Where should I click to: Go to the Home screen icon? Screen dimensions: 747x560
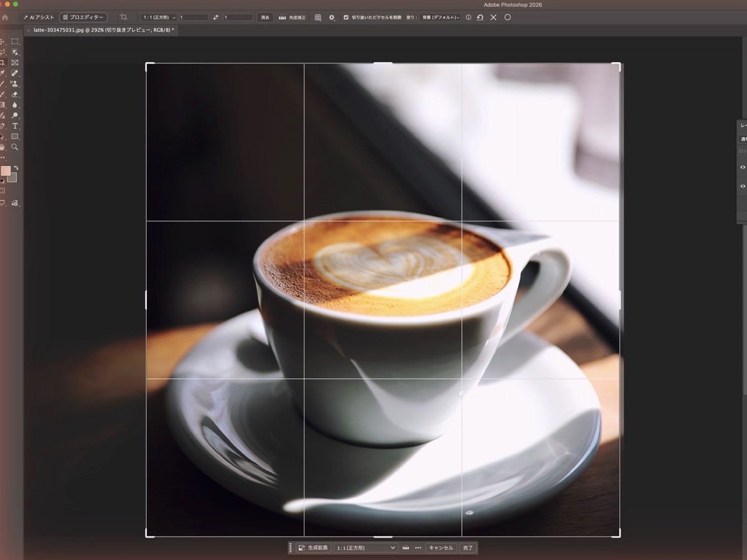click(5, 17)
